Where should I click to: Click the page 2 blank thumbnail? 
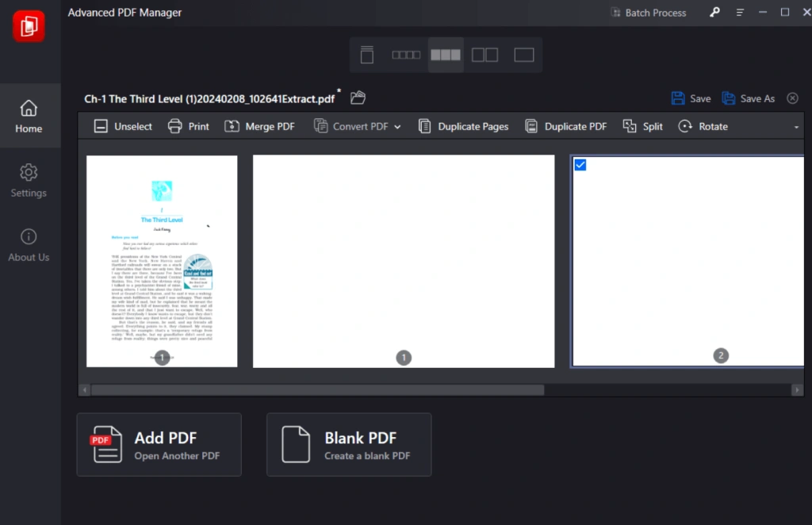click(688, 261)
